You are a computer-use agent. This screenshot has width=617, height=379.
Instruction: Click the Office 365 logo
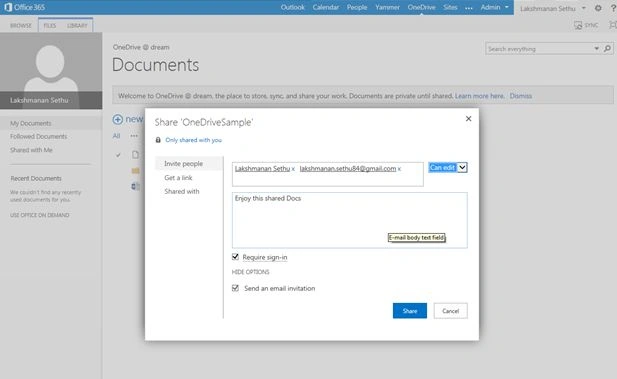coord(24,7)
